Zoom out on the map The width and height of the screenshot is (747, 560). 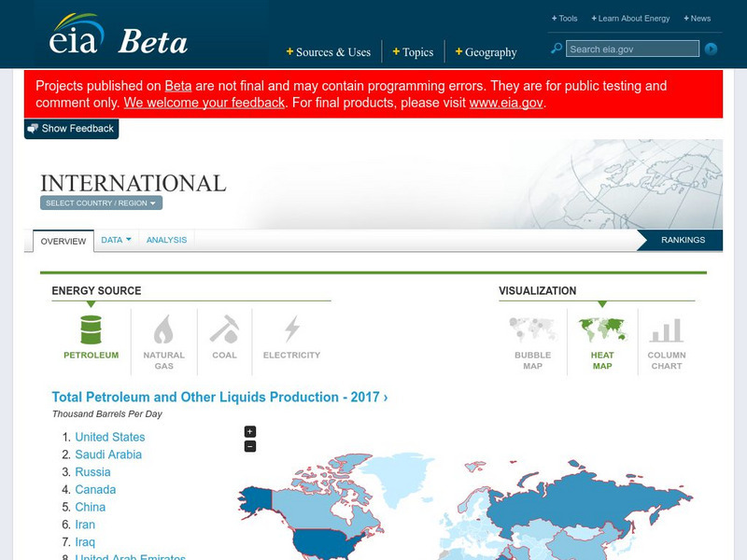[x=249, y=446]
